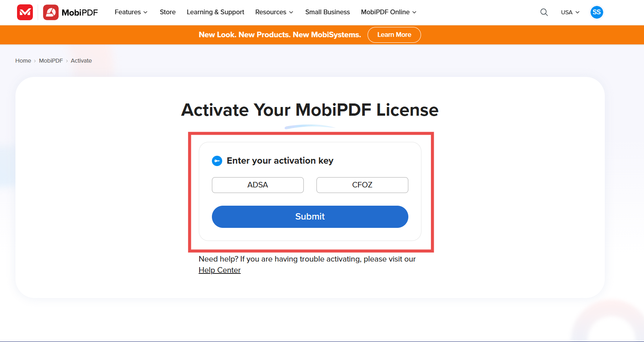Submit the activation key

[x=310, y=217]
